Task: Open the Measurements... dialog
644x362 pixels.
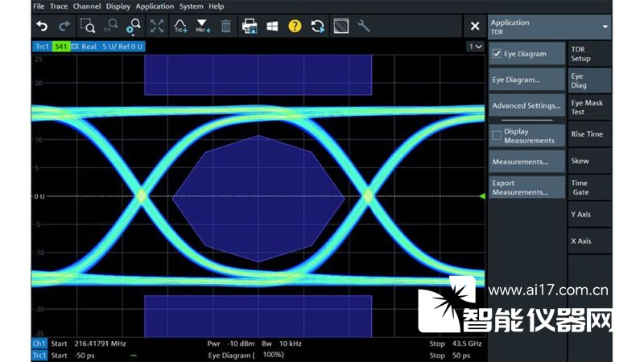Action: click(527, 162)
